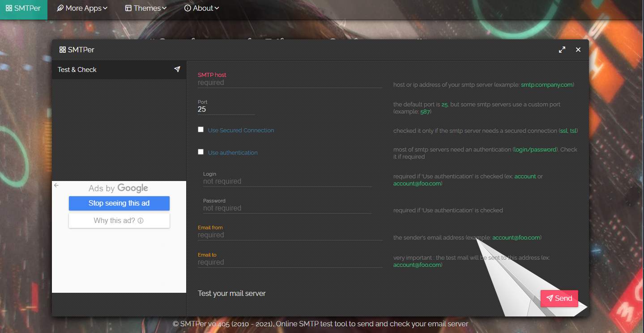
Task: Open the More Apps dropdown menu
Action: [82, 8]
